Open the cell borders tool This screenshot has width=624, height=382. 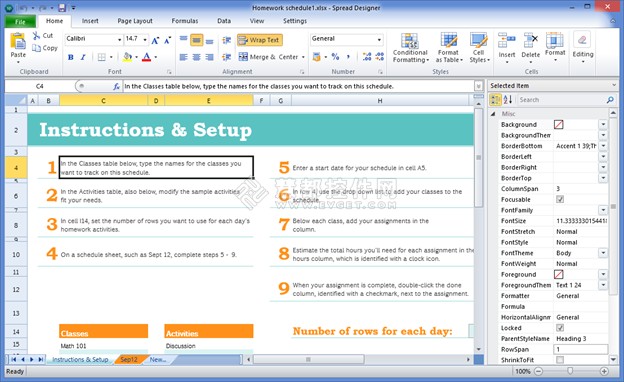click(102, 57)
